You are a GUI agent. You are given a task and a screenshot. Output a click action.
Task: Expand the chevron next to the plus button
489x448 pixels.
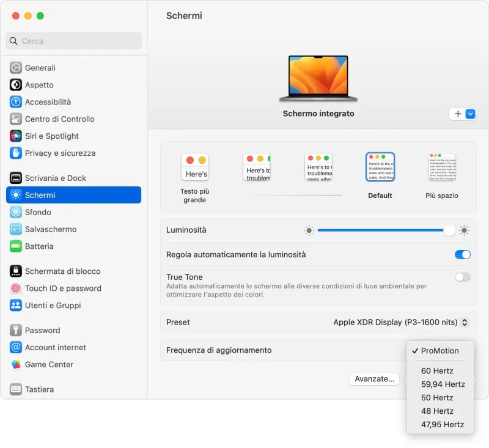tap(469, 114)
